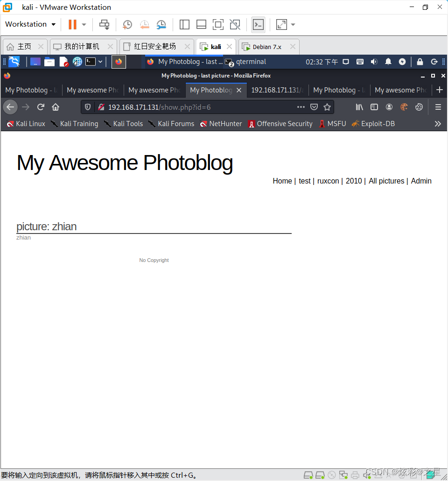Viewport: 448px width, 481px height.
Task: Save the page to Pocket
Action: click(314, 107)
